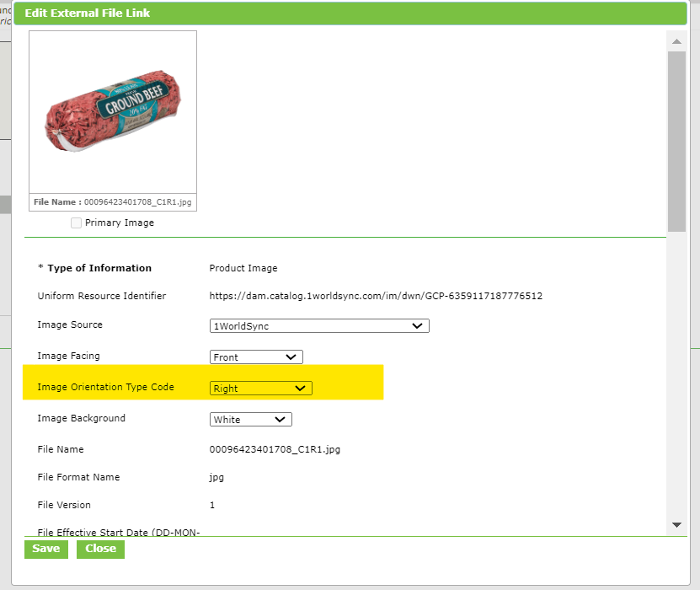This screenshot has height=590, width=700.
Task: Toggle Primary Image off for this file
Action: point(76,223)
